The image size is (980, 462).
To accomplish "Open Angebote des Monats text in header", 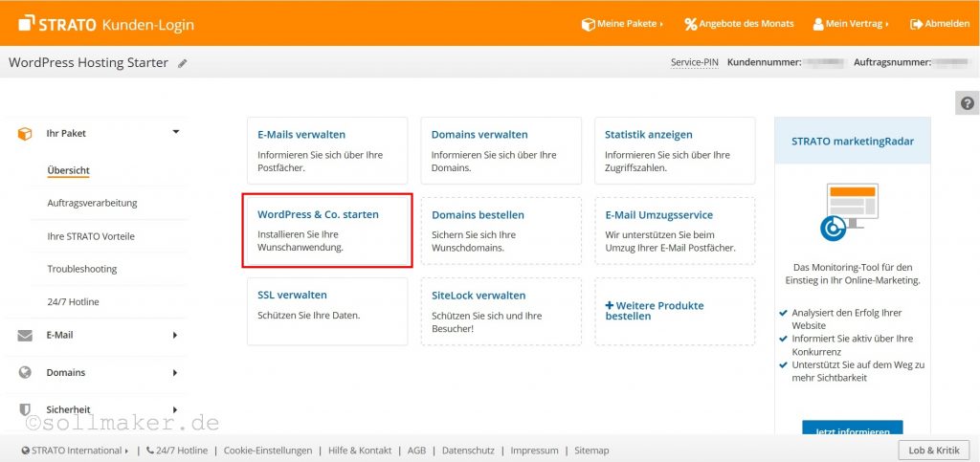I will point(746,24).
